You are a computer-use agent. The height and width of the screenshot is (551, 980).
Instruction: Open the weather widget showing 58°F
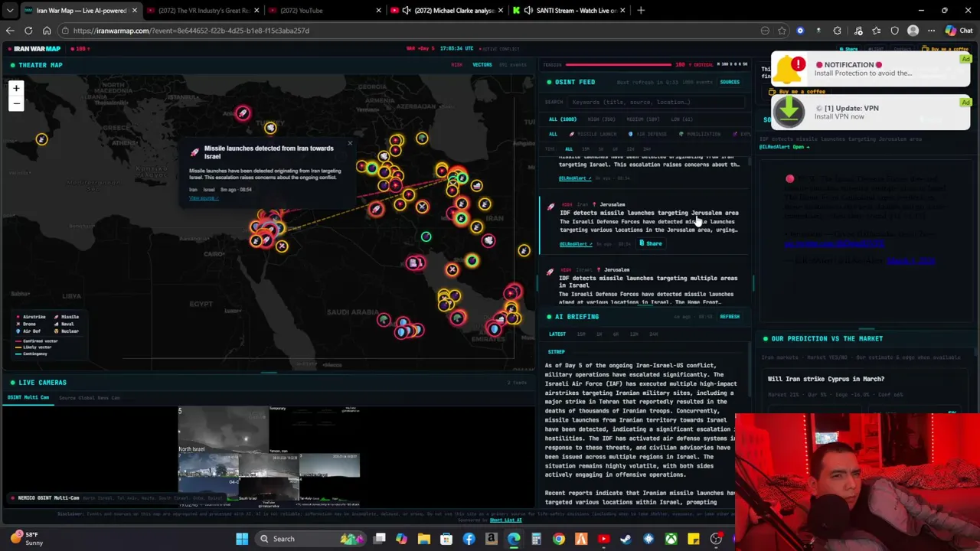25,539
